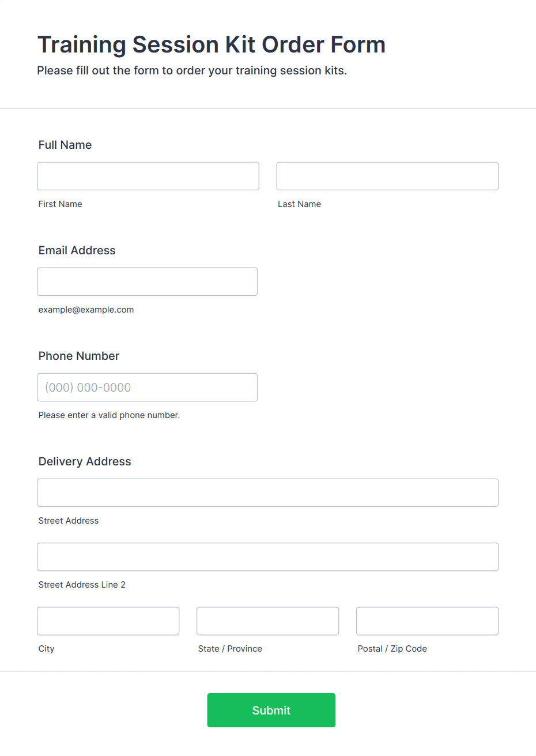This screenshot has width=536, height=756.
Task: Select the Last Name text box
Action: coord(387,176)
